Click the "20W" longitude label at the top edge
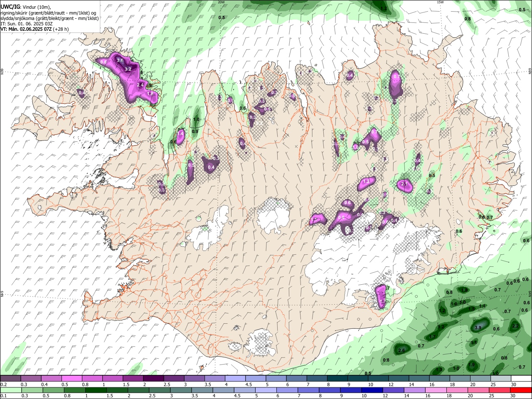The height and width of the screenshot is (399, 532). point(221,2)
